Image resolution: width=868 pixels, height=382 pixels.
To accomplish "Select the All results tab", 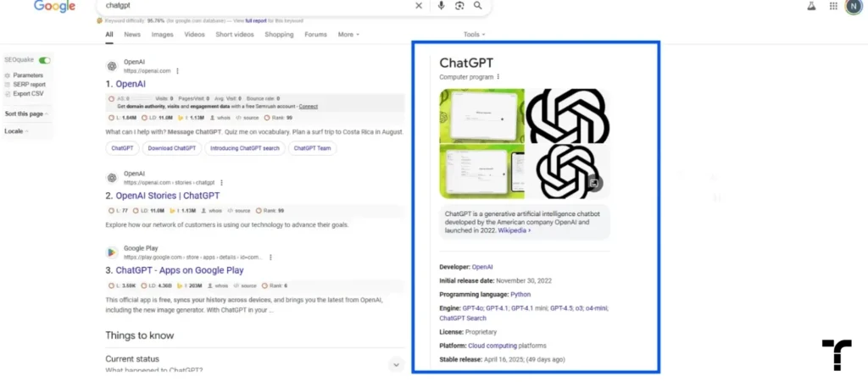I will (x=109, y=34).
